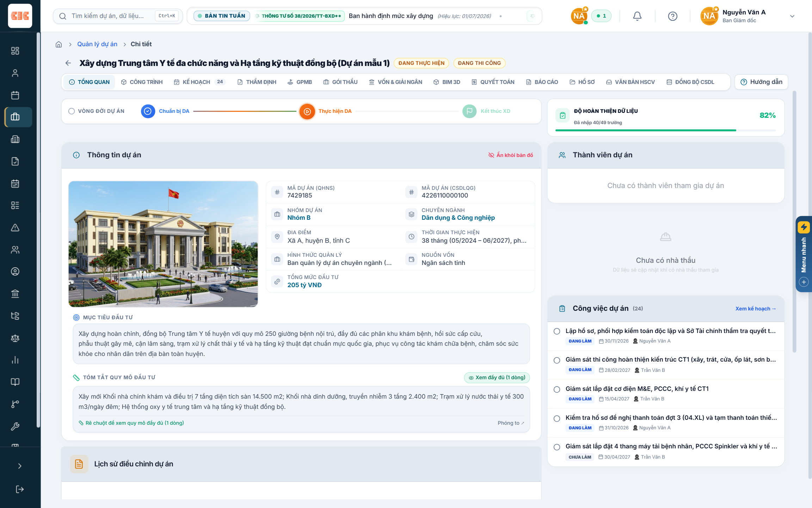
Task: Expand the Nguyễn Văn A user menu chevron
Action: pyautogui.click(x=792, y=16)
